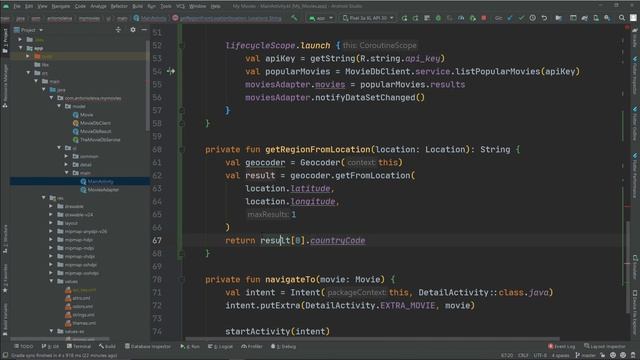Click the Search Everywhere magnifier icon

pos(622,18)
